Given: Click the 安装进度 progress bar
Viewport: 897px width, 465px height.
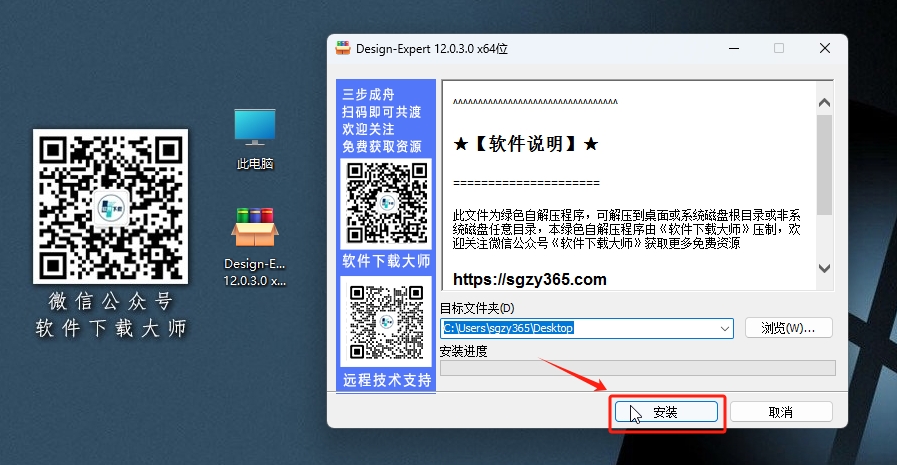Looking at the screenshot, I should tap(638, 368).
